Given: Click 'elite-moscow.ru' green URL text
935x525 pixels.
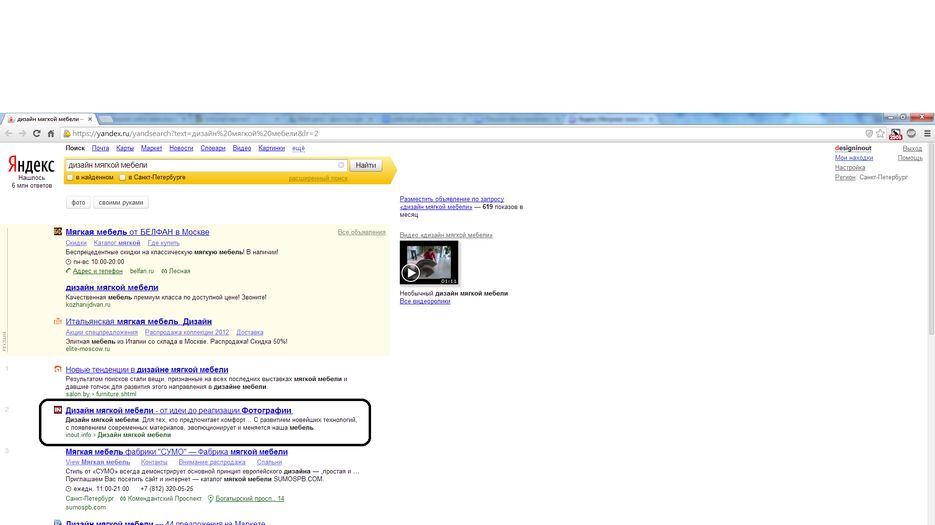Looking at the screenshot, I should tap(88, 349).
